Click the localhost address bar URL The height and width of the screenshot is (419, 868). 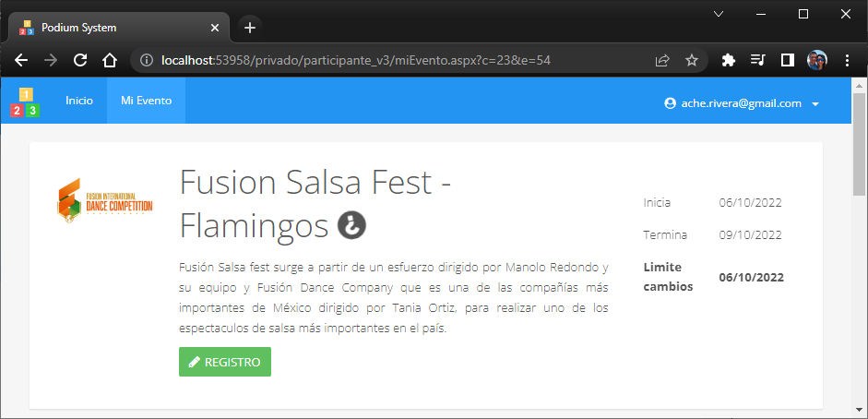(x=355, y=60)
